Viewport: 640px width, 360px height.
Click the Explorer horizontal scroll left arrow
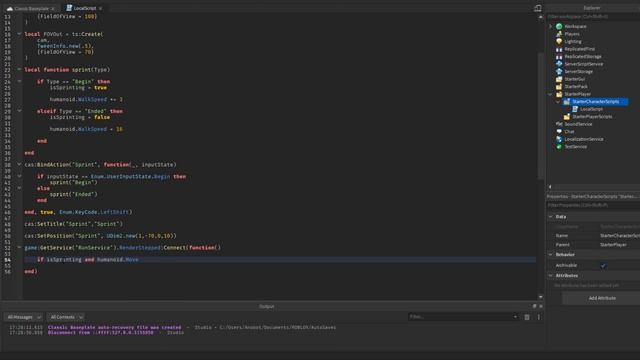point(550,187)
